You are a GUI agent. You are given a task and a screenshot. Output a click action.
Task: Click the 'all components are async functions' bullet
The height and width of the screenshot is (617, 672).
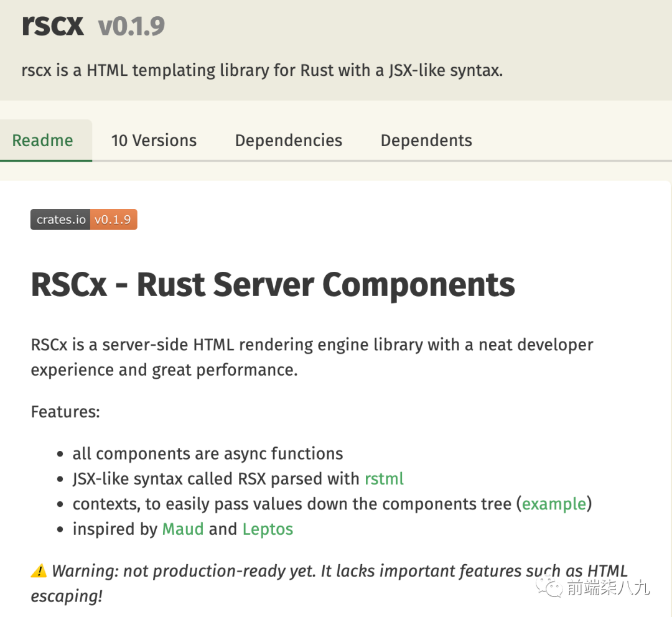(x=207, y=453)
